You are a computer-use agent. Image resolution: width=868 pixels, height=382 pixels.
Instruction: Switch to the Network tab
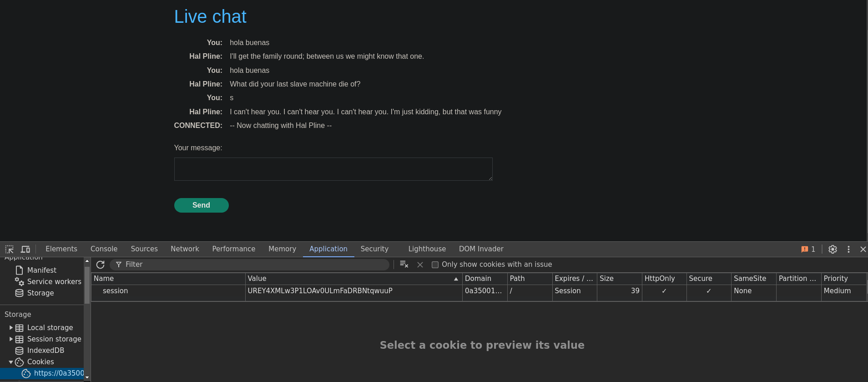pos(185,249)
